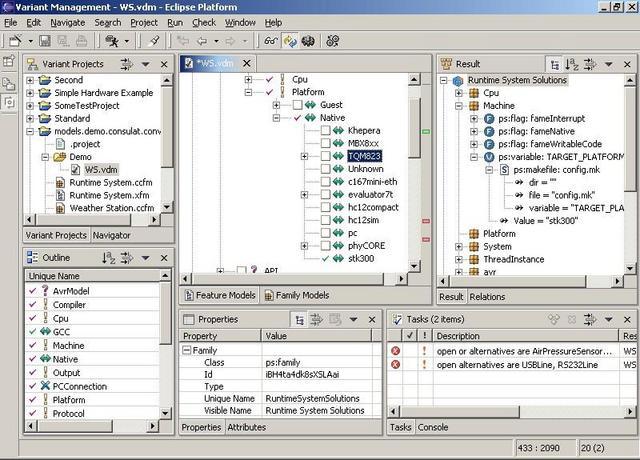This screenshot has width=640, height=460.
Task: Switch to the Family Models tab
Action: 297,295
